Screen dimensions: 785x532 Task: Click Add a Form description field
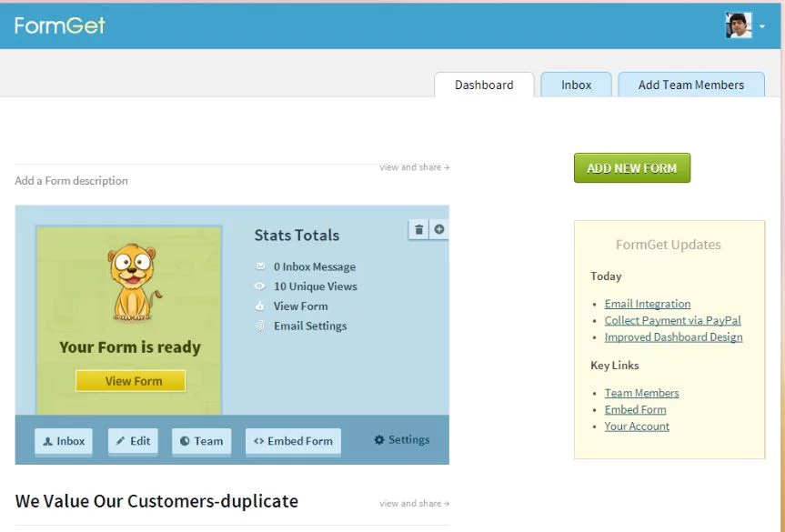coord(72,181)
